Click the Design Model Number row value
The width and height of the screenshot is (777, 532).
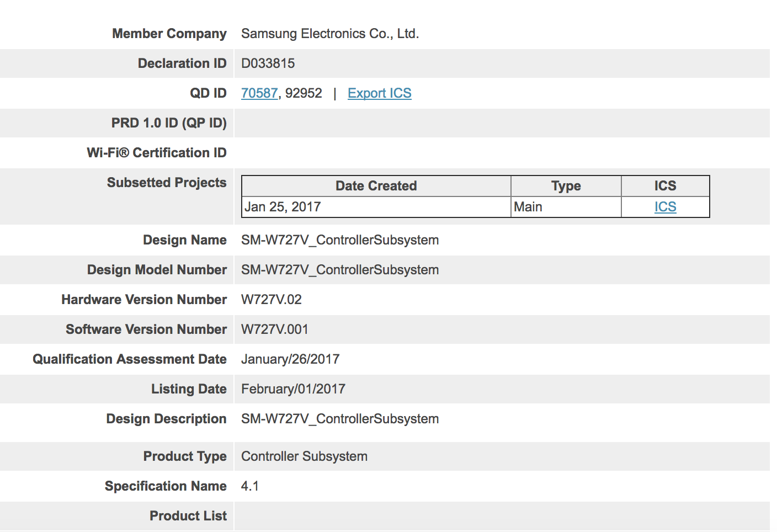coord(339,270)
